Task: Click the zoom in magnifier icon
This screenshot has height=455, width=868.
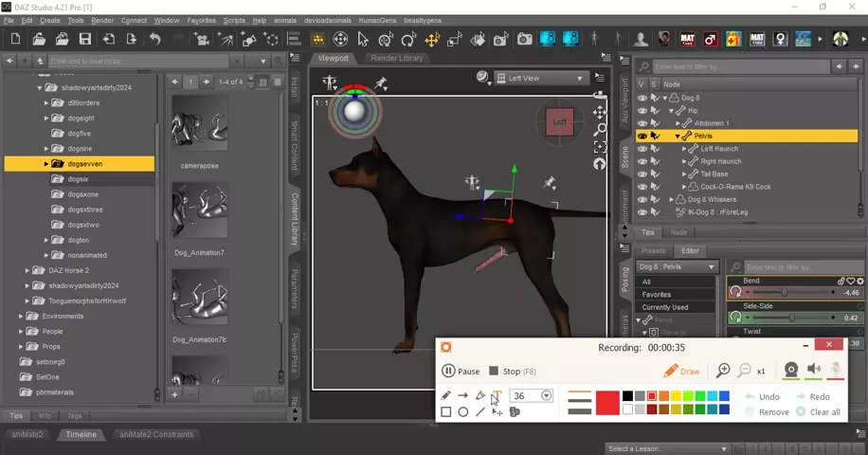Action: click(x=723, y=371)
